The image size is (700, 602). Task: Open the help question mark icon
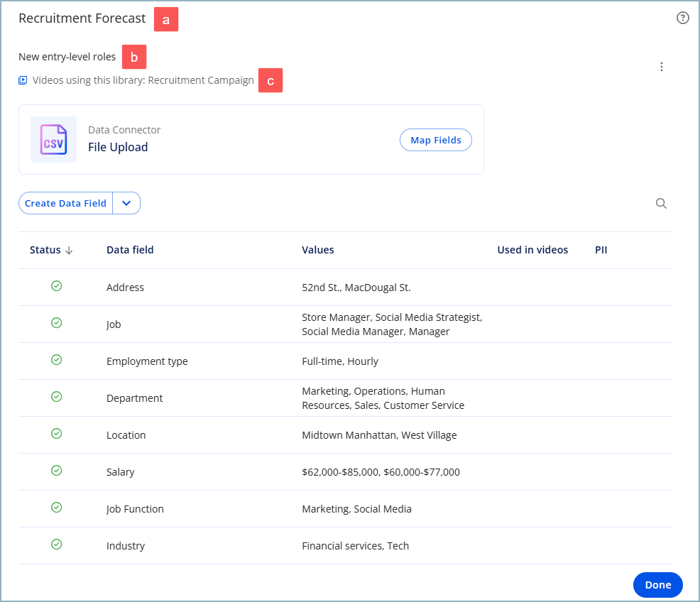(682, 18)
